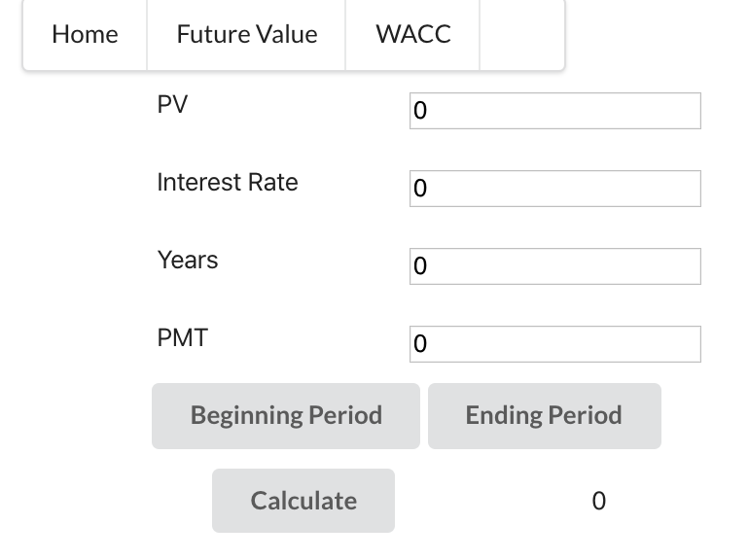Click the PV label text
Viewport: 749px width, 560px height.
coord(172,104)
